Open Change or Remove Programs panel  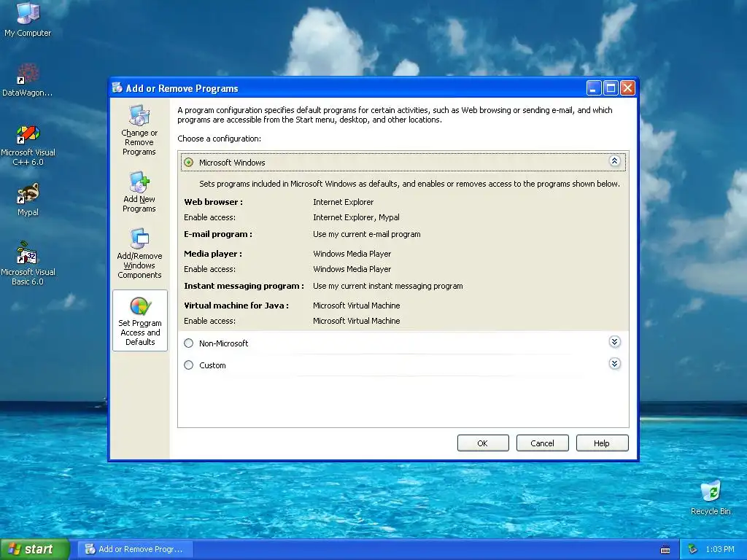139,131
